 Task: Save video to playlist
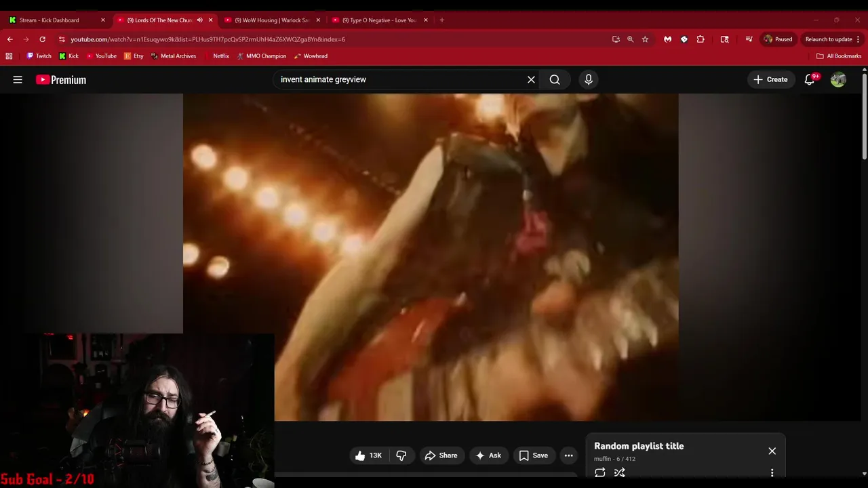pyautogui.click(x=533, y=455)
